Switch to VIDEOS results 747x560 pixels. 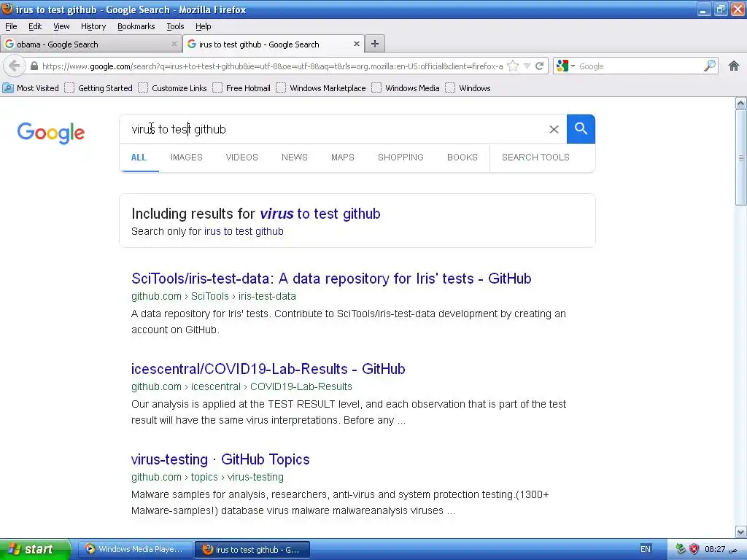click(x=241, y=157)
